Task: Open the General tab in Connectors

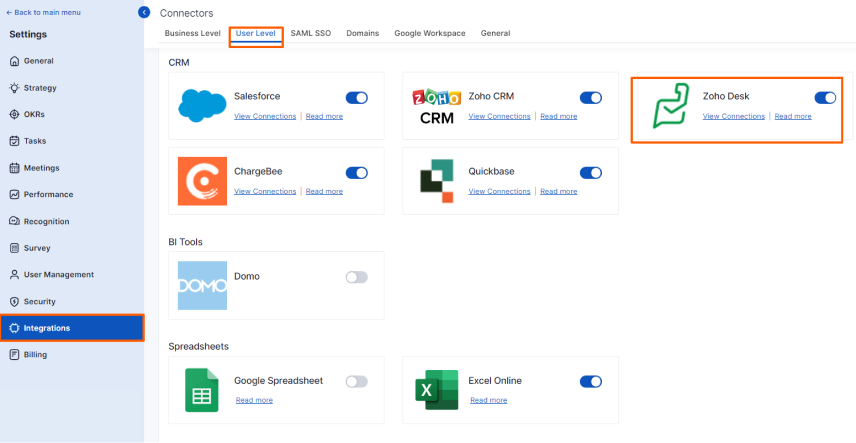Action: click(x=496, y=33)
